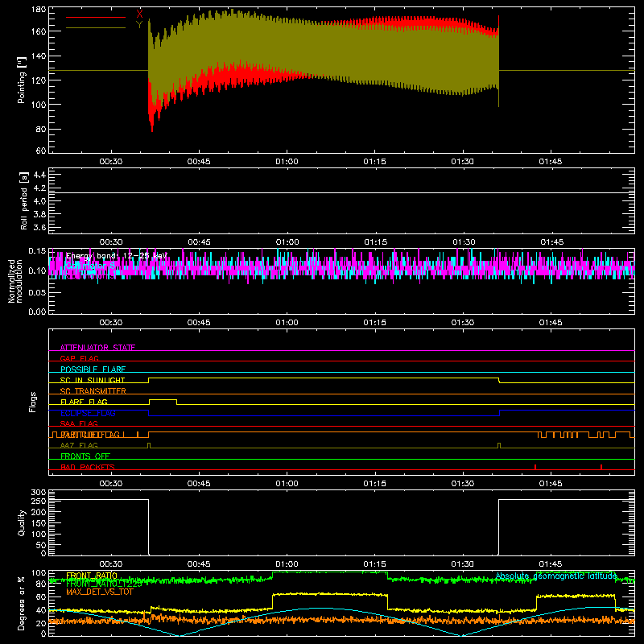Click the Pointing axis title
This screenshot has width=644, height=644.
(22, 80)
